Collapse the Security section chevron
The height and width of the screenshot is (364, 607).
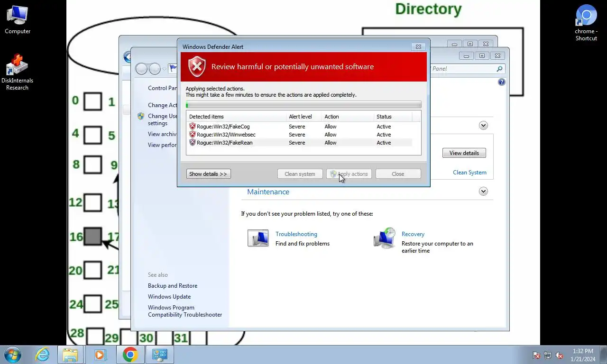(x=483, y=126)
